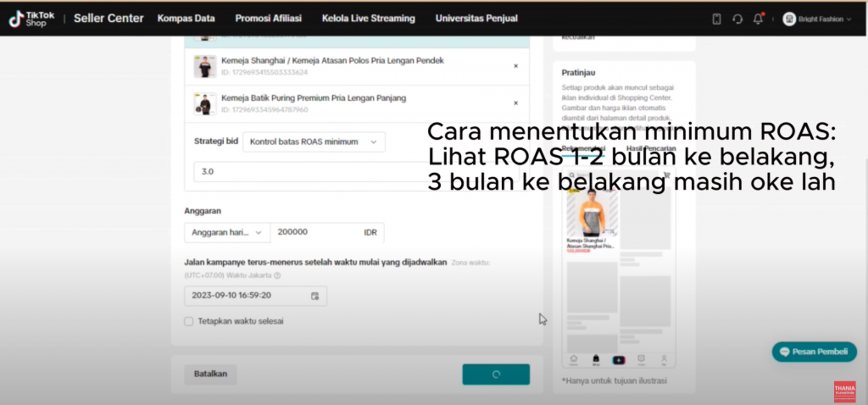The image size is (868, 405).
Task: Remove Kemeja Batik Puring product with X
Action: pos(515,103)
